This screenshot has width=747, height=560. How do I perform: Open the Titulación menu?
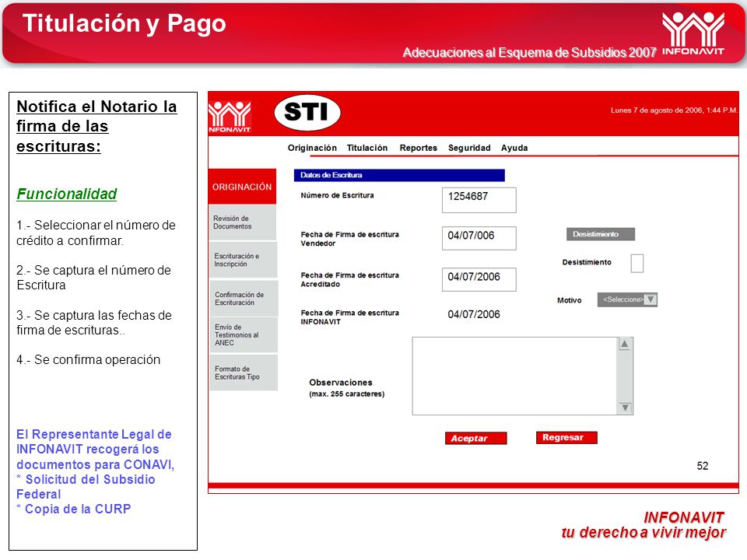(366, 148)
